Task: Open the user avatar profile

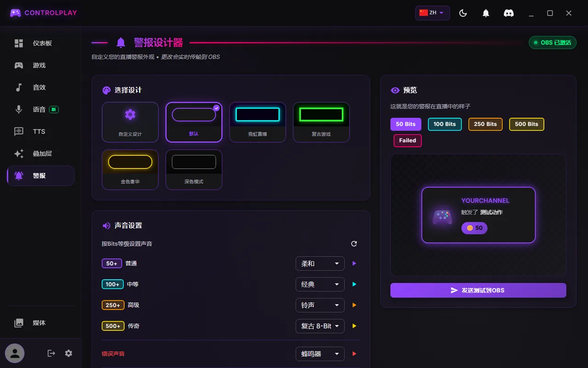Action: click(x=15, y=353)
